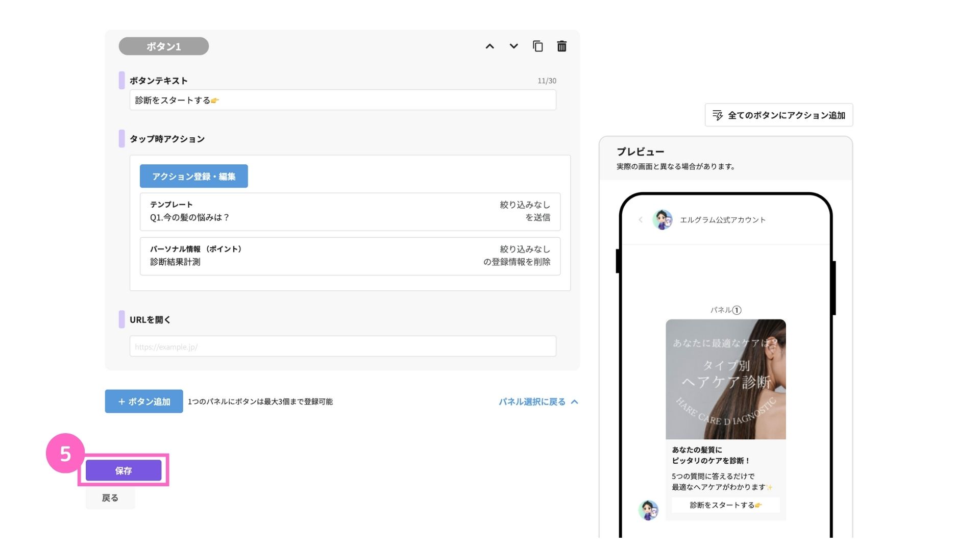Click 全てのボタンにアクション追加 button
This screenshot has height=551, width=980.
(779, 115)
